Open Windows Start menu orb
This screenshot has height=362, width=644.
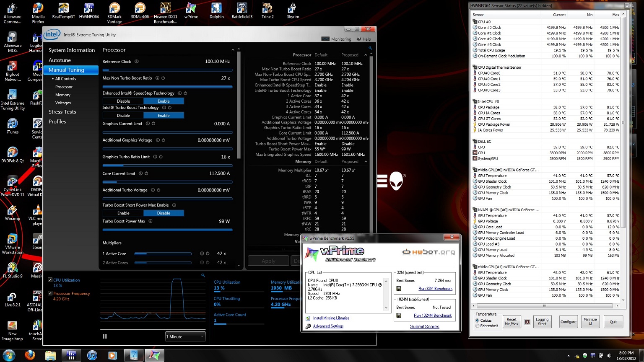tap(8, 355)
